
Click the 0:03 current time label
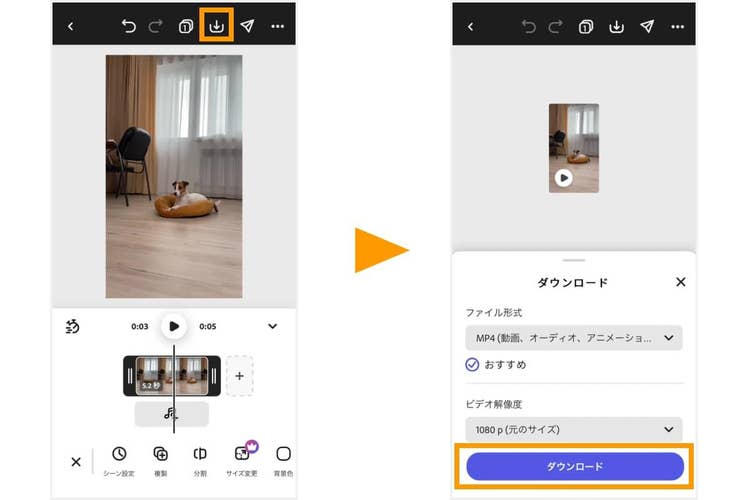click(x=140, y=326)
